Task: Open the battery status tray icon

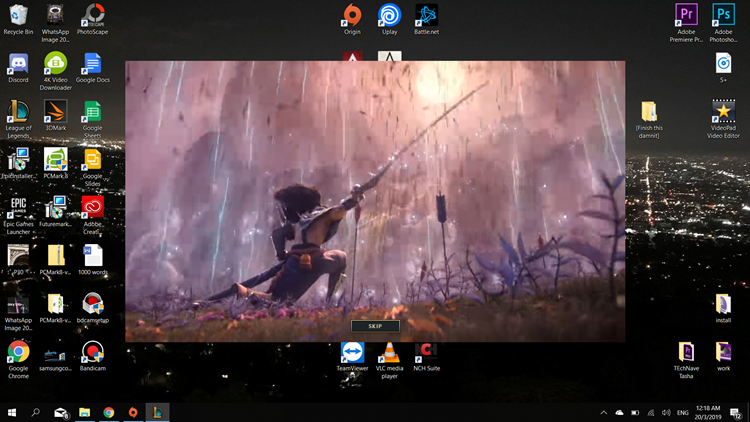Action: 635,412
